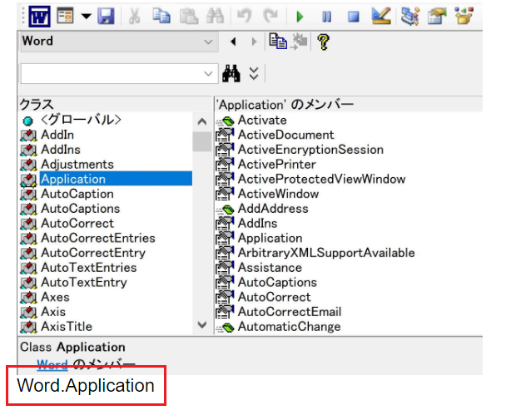Click the Redo arrow icon
Screen dimensions: 516x420
point(270,16)
